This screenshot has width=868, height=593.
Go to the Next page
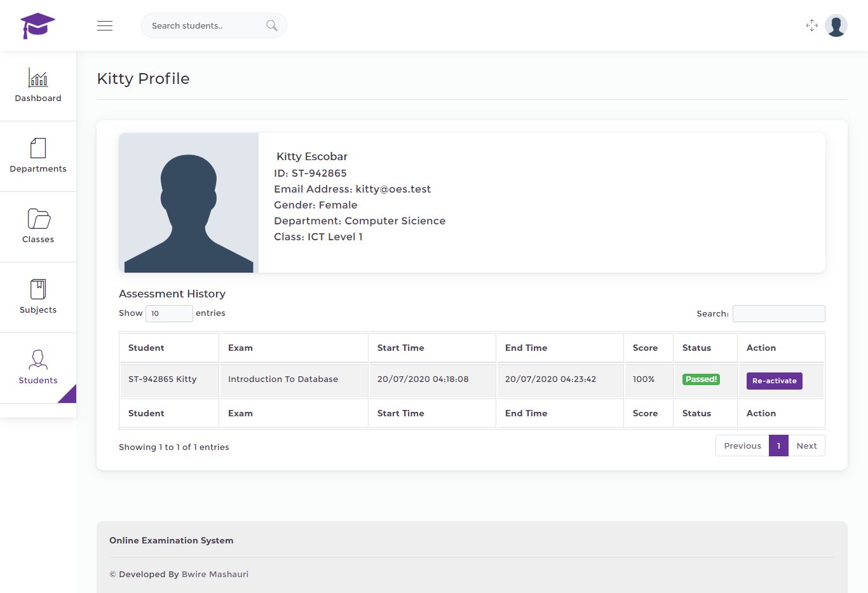tap(806, 446)
